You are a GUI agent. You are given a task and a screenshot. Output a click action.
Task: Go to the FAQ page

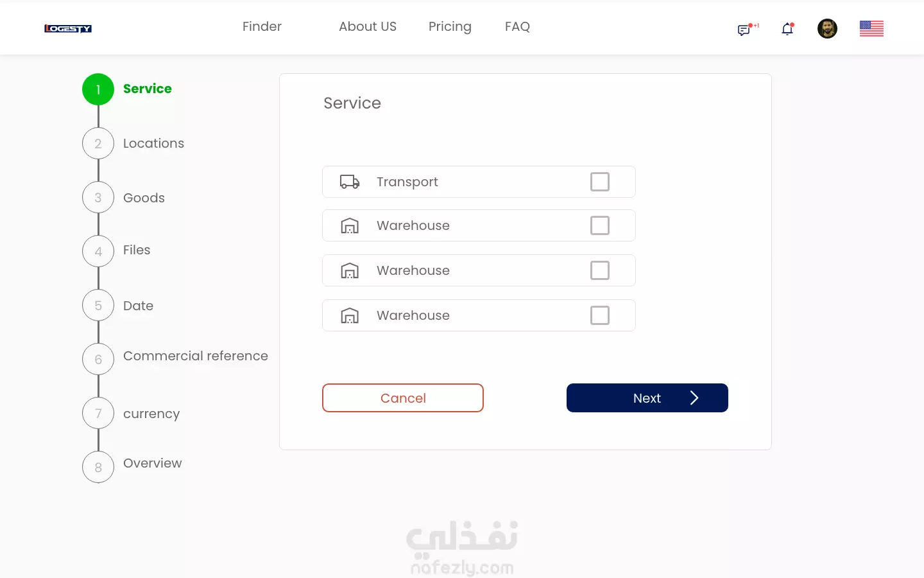pos(517,26)
